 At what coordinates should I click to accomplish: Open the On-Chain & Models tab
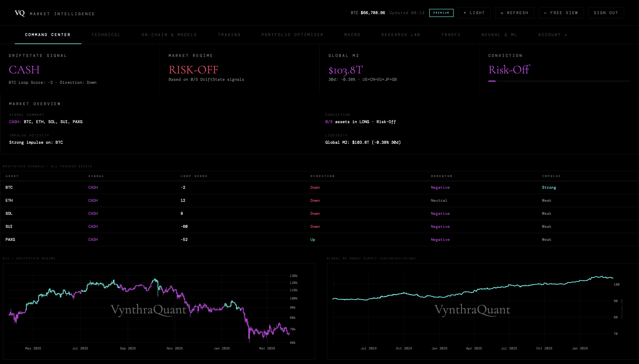169,35
